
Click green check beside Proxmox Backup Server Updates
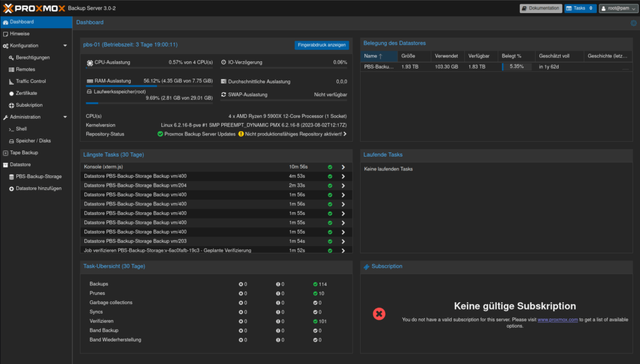coord(160,134)
